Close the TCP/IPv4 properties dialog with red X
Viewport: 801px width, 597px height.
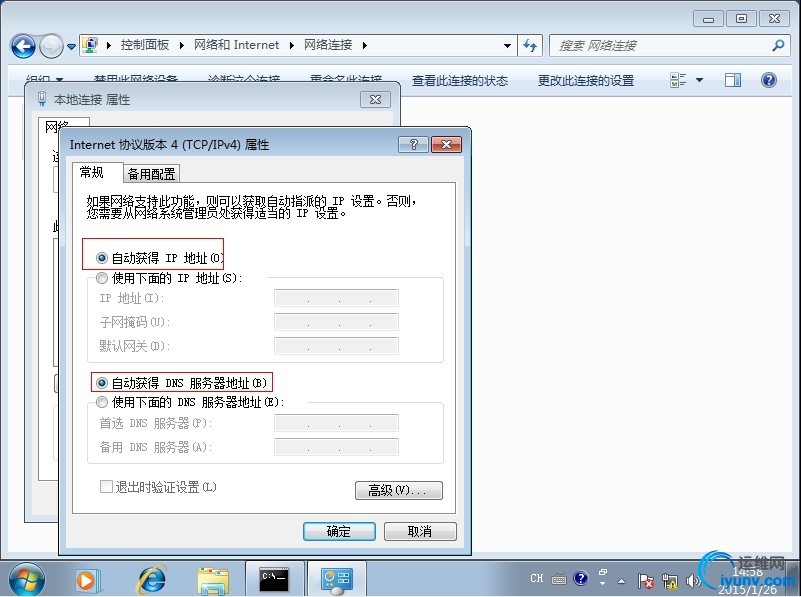tap(446, 145)
